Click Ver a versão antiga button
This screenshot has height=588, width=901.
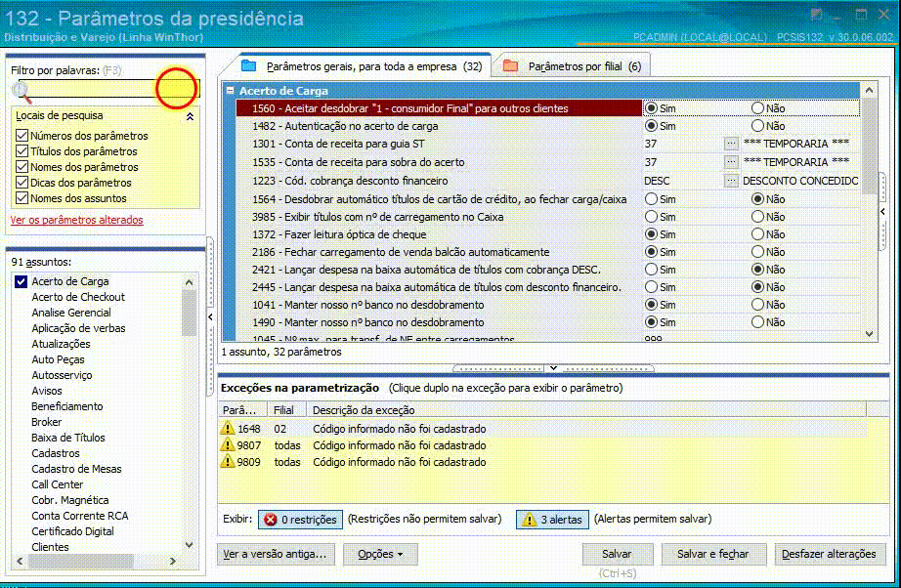tap(276, 554)
